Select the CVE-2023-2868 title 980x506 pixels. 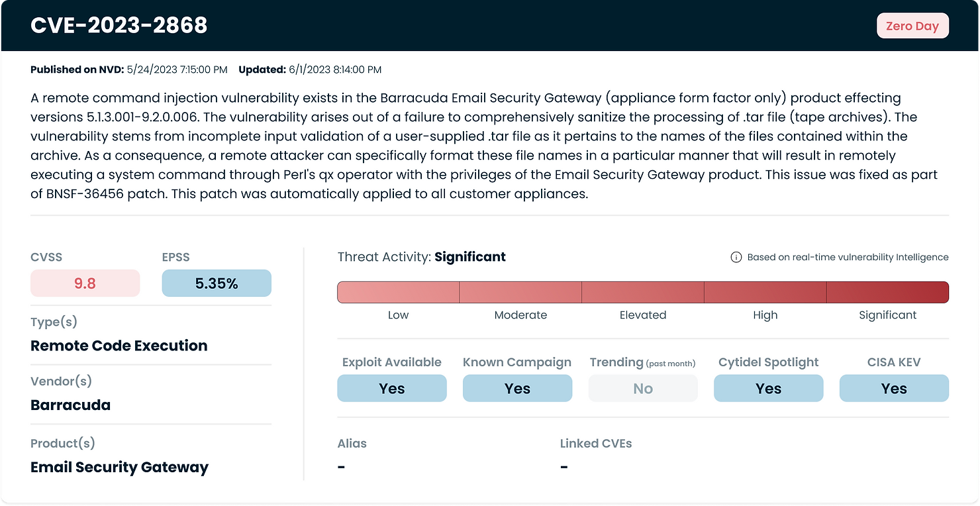coord(119,25)
